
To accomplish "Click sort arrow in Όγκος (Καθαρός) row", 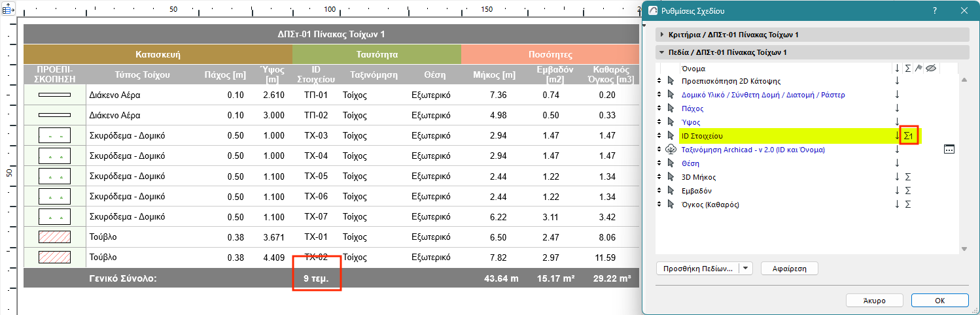I will [x=897, y=205].
